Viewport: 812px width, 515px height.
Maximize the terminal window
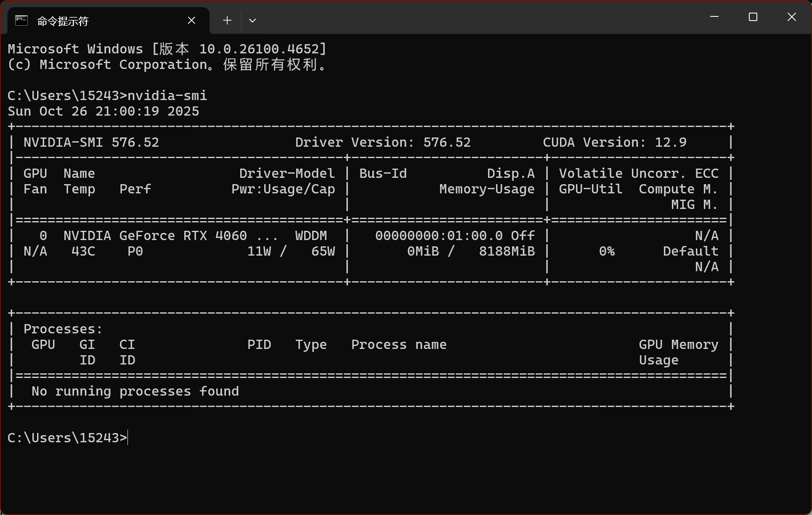coord(753,17)
